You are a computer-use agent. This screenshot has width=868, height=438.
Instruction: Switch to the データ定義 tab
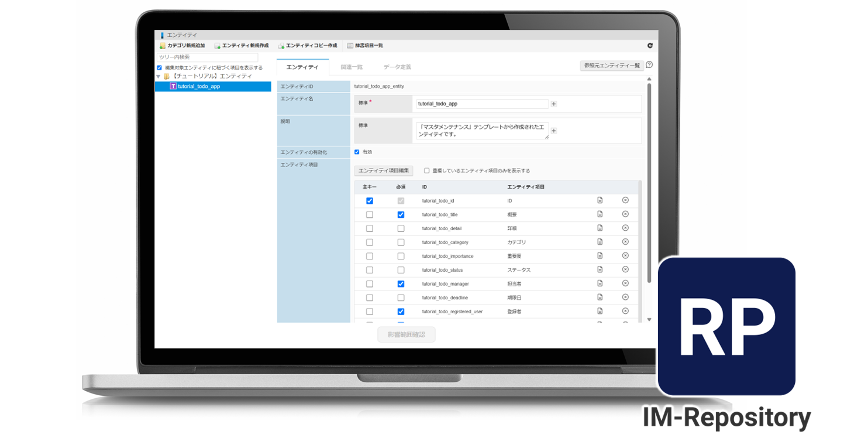[x=397, y=67]
